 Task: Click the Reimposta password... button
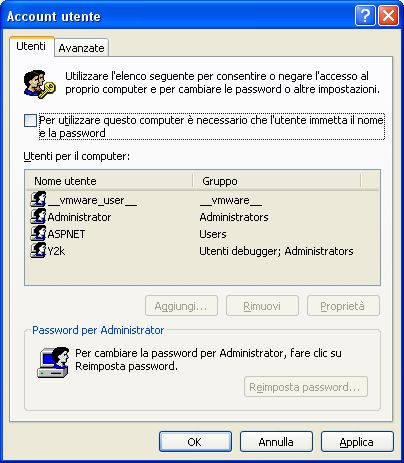(306, 387)
